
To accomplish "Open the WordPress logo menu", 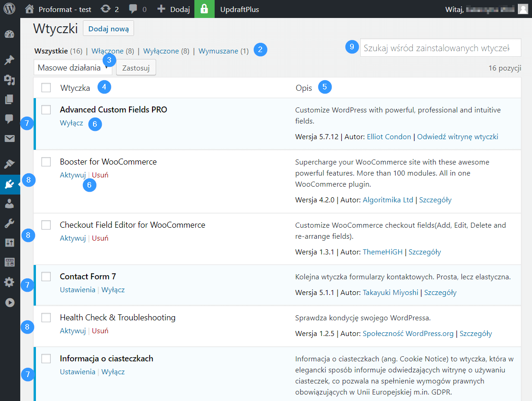I will (x=9, y=9).
